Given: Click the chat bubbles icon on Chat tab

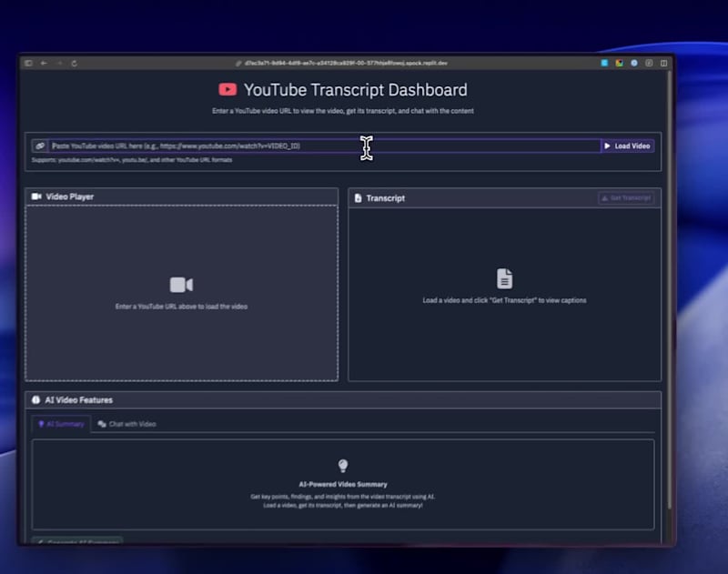Looking at the screenshot, I should (102, 424).
